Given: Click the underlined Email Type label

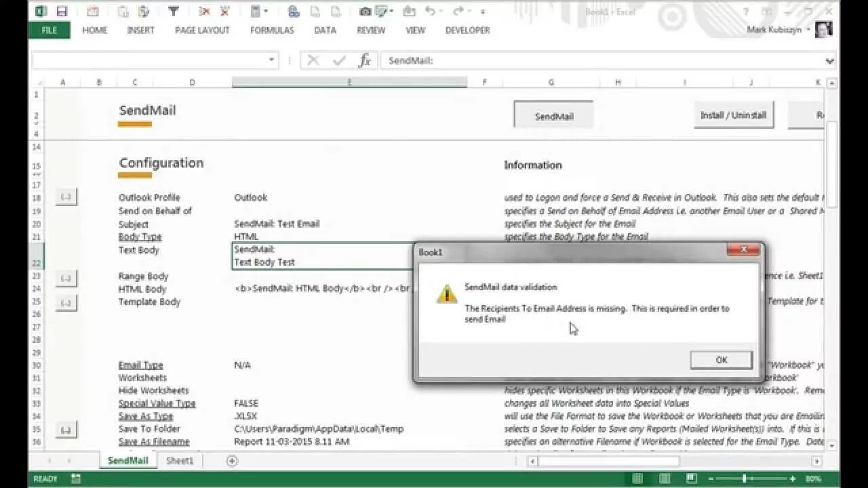Looking at the screenshot, I should (x=140, y=365).
